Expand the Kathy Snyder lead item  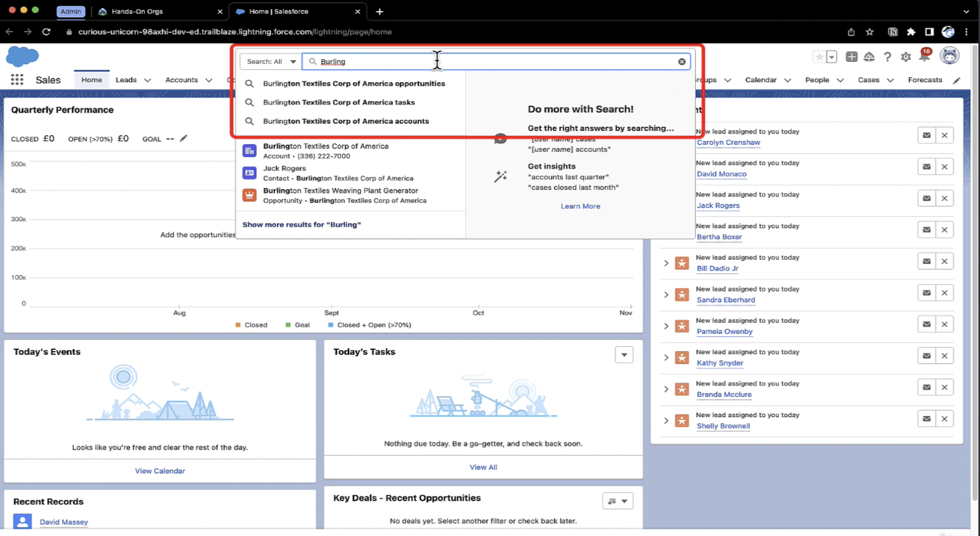point(666,358)
